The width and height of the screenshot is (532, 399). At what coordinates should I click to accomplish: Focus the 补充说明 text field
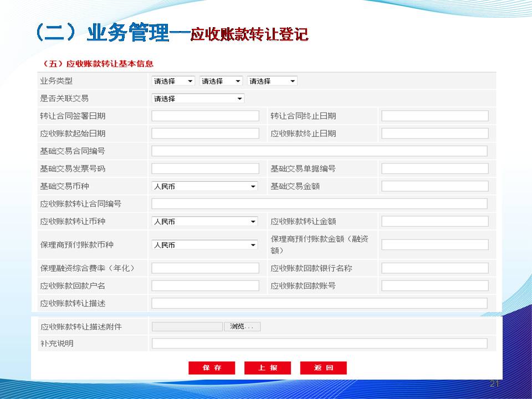tap(319, 344)
